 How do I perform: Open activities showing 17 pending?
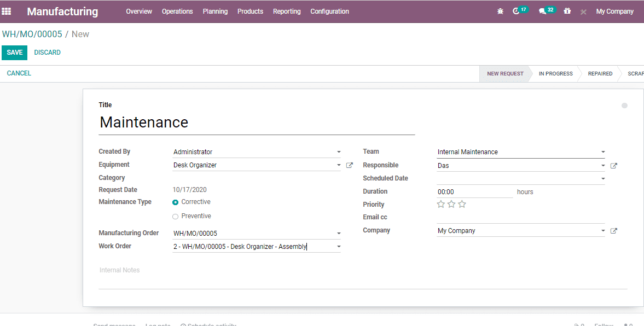519,11
